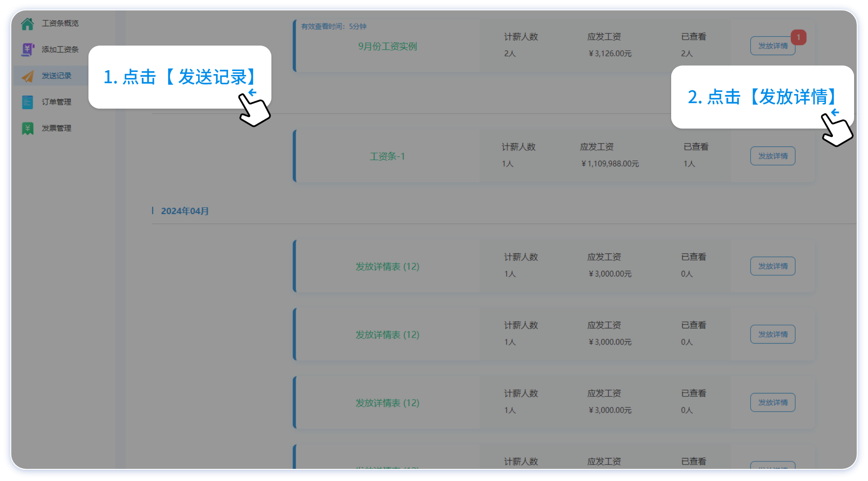Click 计薪人数 value 2人 in 9月份工资实例
Viewport: 868px width, 481px height.
click(x=510, y=54)
